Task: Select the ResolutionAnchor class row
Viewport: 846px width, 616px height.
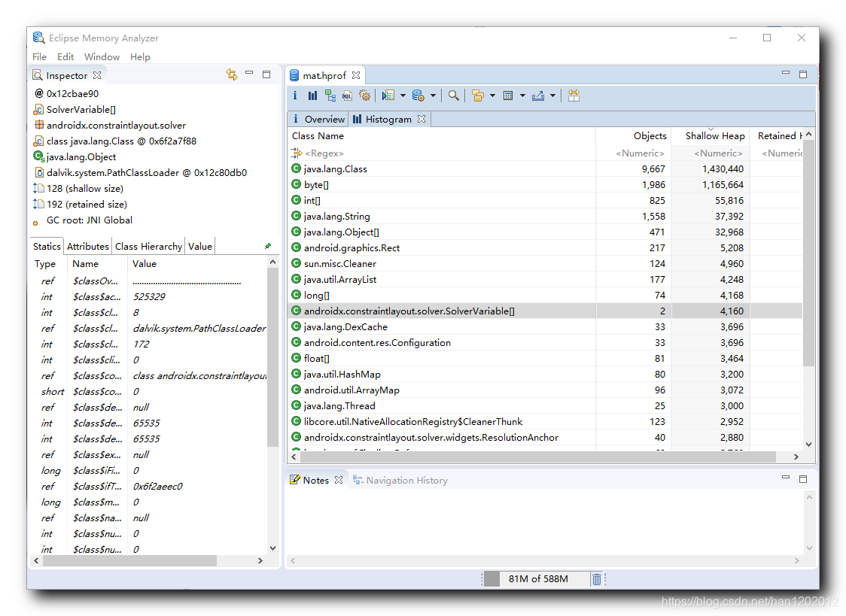Action: point(545,437)
